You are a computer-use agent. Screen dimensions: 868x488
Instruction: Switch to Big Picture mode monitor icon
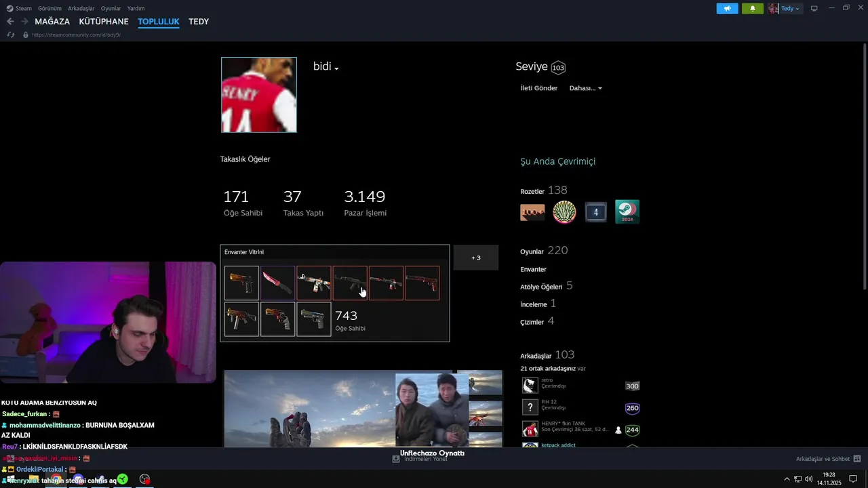814,9
